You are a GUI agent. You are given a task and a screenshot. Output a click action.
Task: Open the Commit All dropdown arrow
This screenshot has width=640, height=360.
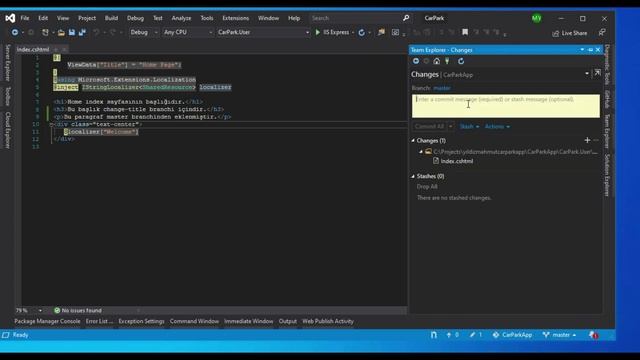coord(451,127)
